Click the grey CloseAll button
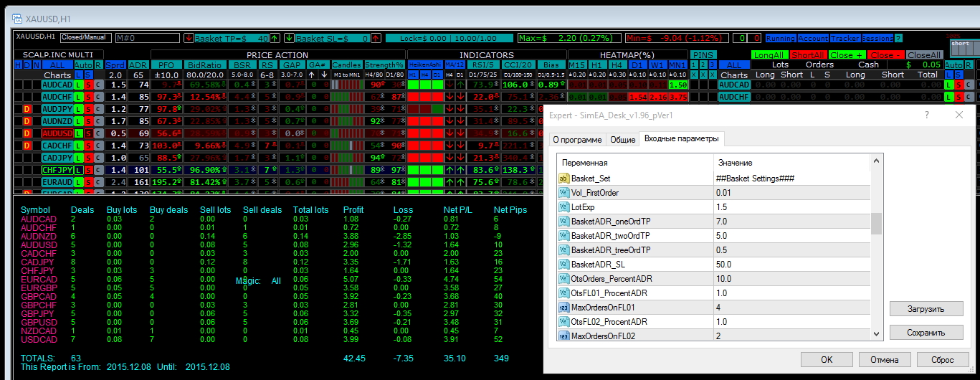 tap(925, 54)
